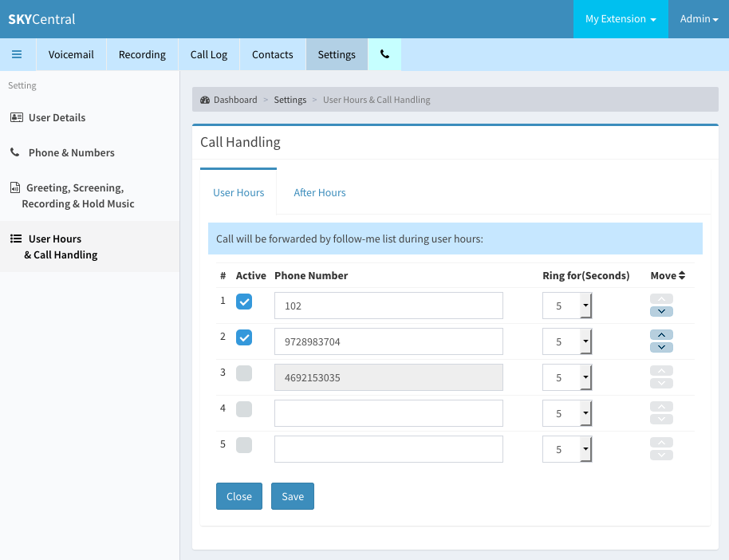This screenshot has height=560, width=729.
Task: Open Ring for seconds dropdown row 5
Action: (x=567, y=449)
